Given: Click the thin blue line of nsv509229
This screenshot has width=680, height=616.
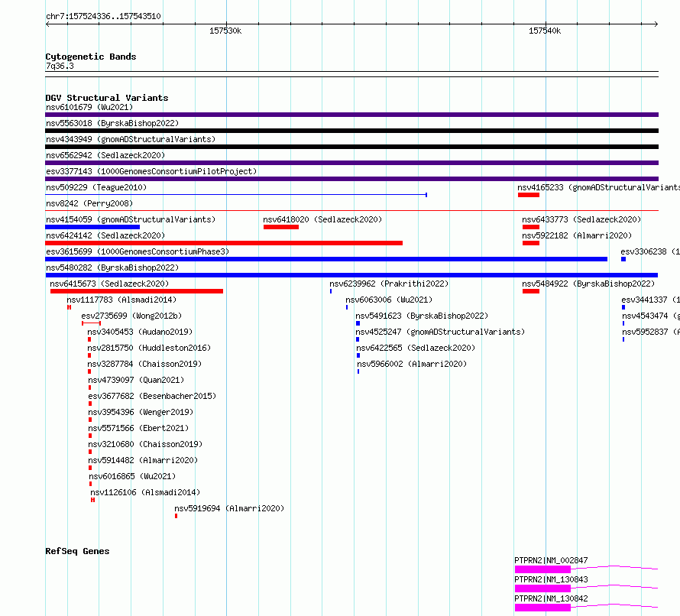Looking at the screenshot, I should click(x=236, y=195).
